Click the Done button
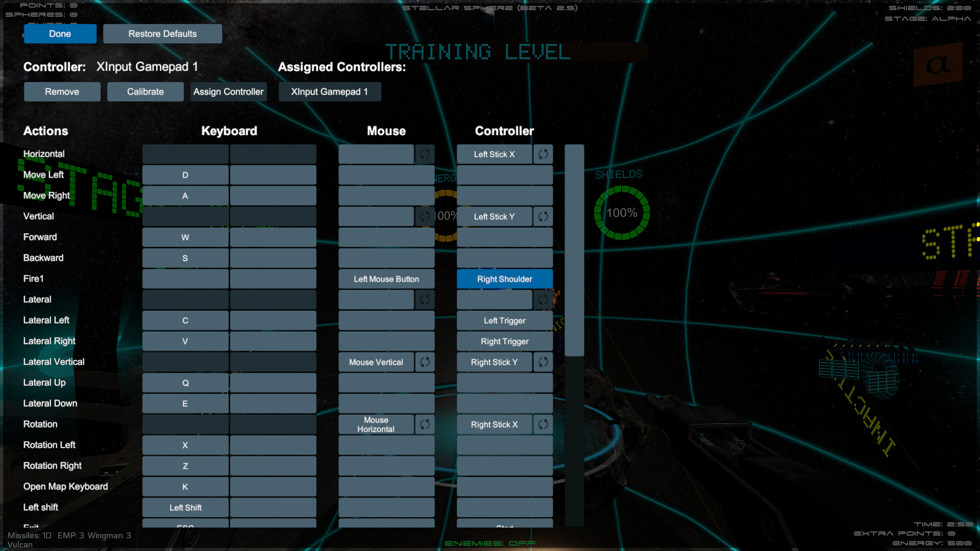The height and width of the screenshot is (551, 980). (x=60, y=34)
